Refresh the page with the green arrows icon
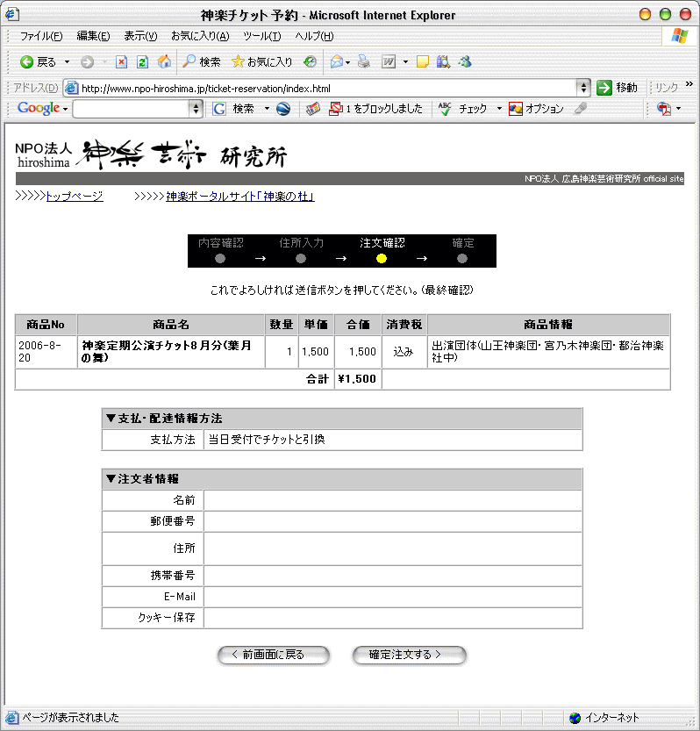This screenshot has width=700, height=731. pyautogui.click(x=143, y=61)
